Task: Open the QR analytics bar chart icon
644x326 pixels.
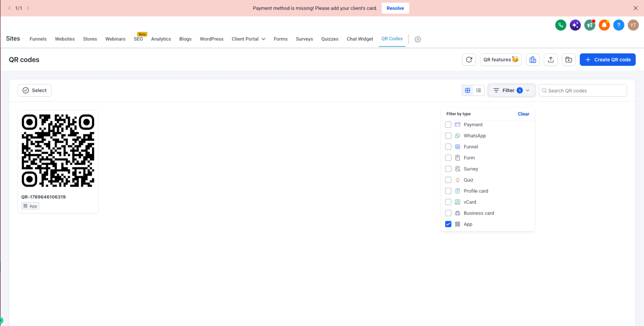Action: coord(532,60)
